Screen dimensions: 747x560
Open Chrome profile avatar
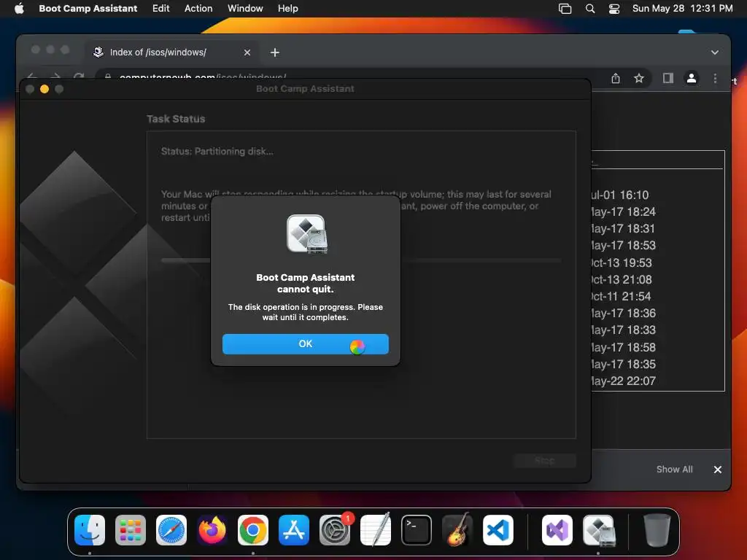(692, 78)
